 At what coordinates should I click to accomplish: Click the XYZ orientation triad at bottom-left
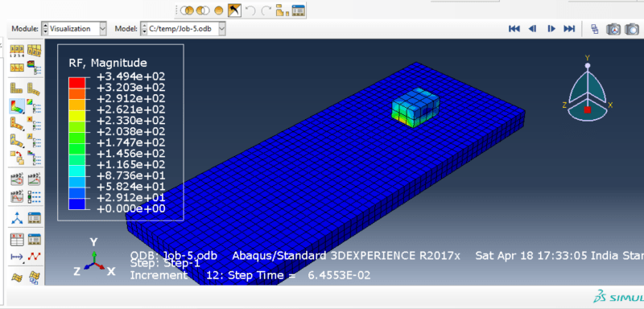[x=94, y=258]
